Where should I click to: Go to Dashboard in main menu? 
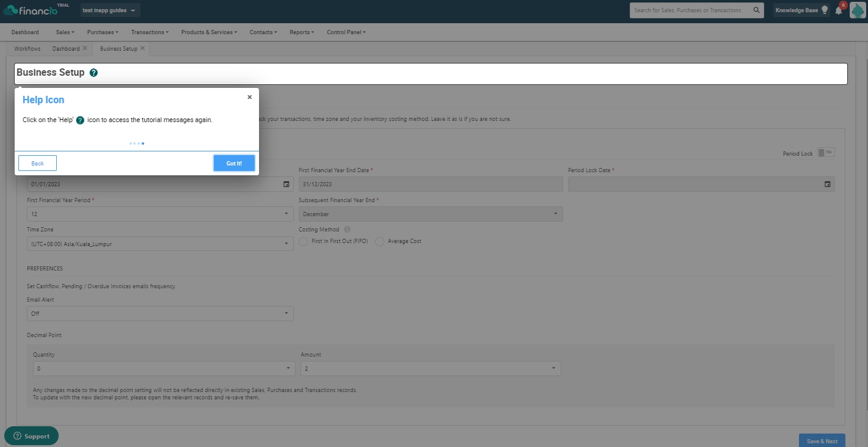[x=25, y=32]
